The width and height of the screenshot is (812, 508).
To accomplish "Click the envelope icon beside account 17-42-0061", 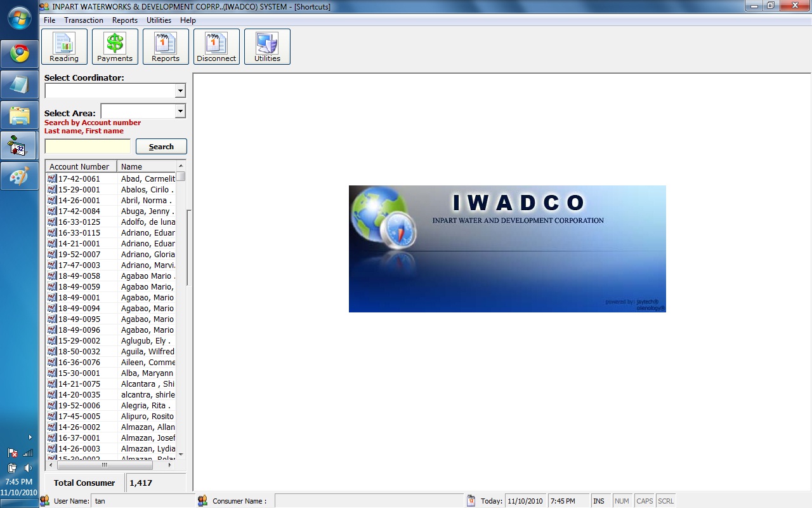I will pyautogui.click(x=51, y=178).
